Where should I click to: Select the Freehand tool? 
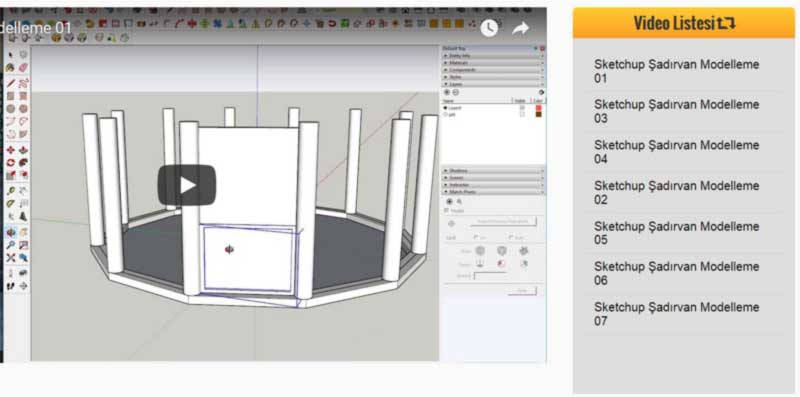23,83
